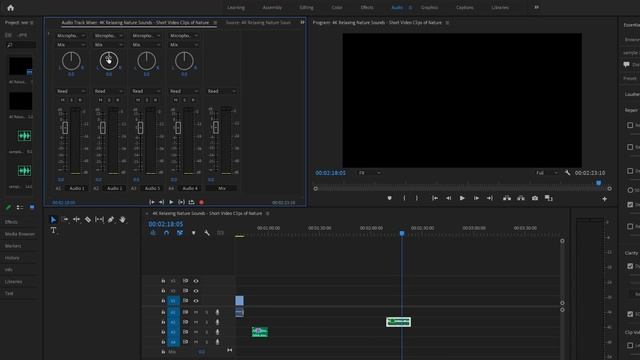Click Mix track volume fader
Viewport: 640px width, 360px height.
(x=216, y=128)
